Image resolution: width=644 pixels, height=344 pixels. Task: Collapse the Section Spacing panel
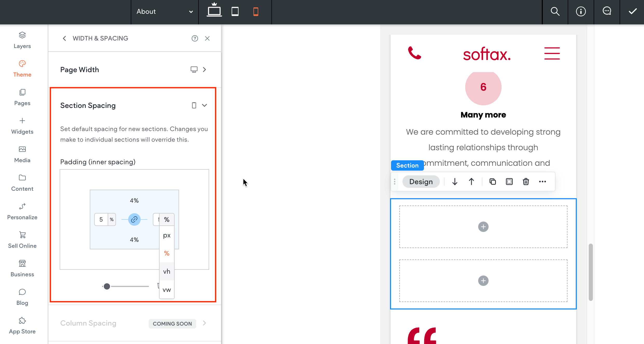coord(205,105)
